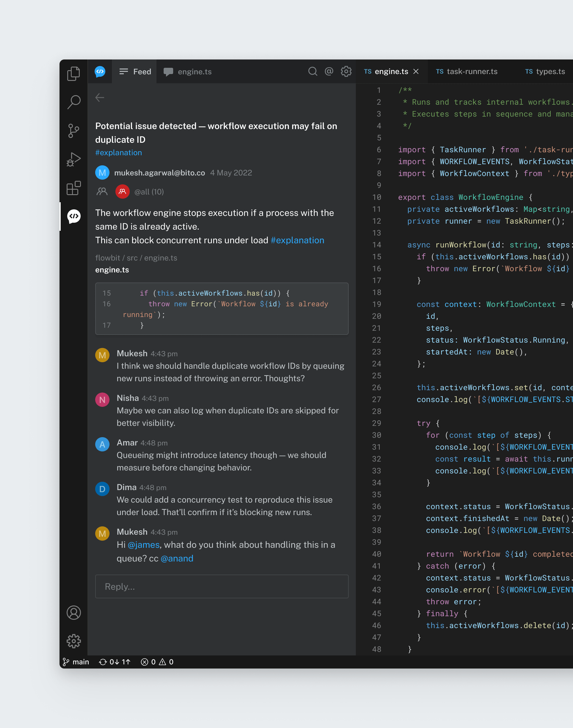The width and height of the screenshot is (573, 728).
Task: Open the Manage gear icon in activity bar
Action: point(73,641)
